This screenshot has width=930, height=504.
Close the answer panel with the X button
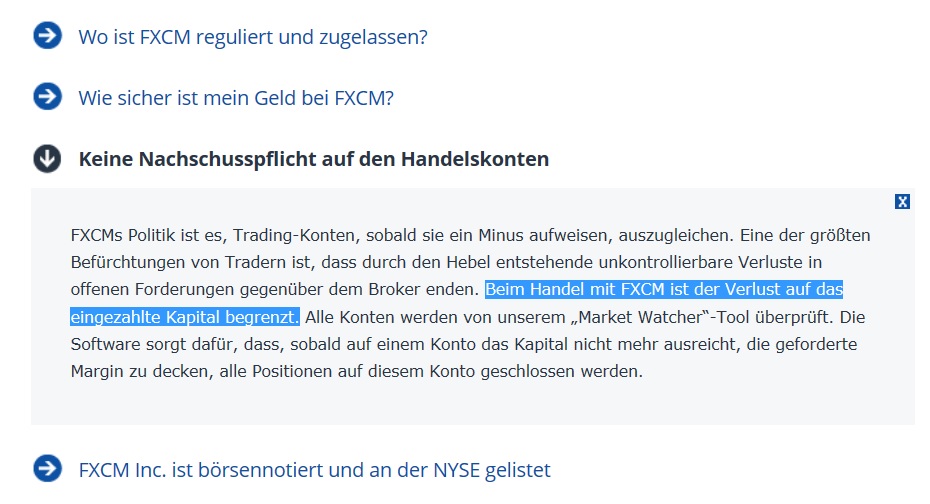[902, 202]
